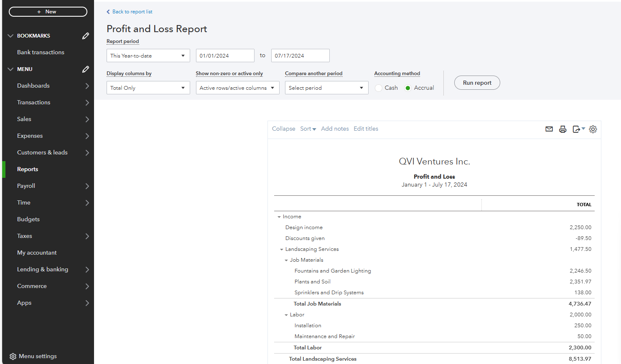
Task: Collapse the Labor row
Action: [286, 315]
